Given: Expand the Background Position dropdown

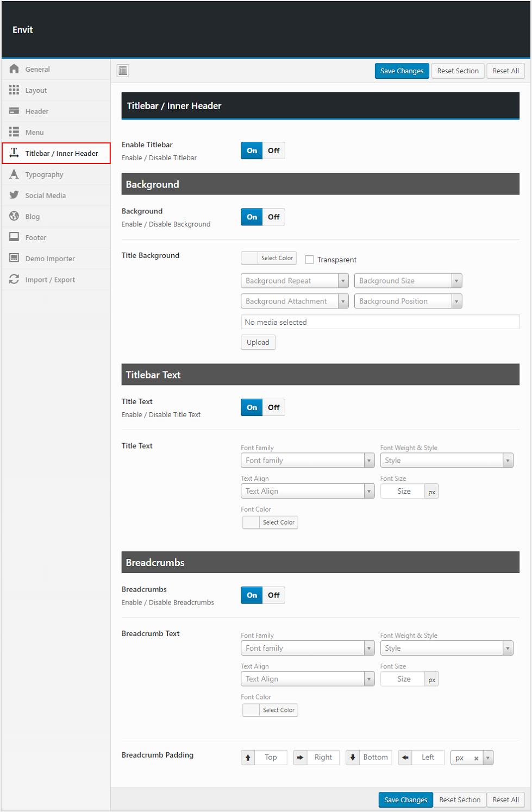Looking at the screenshot, I should (x=408, y=301).
